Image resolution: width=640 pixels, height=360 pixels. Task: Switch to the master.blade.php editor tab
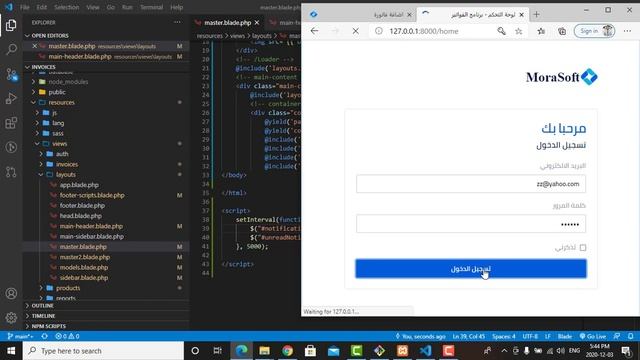227,23
